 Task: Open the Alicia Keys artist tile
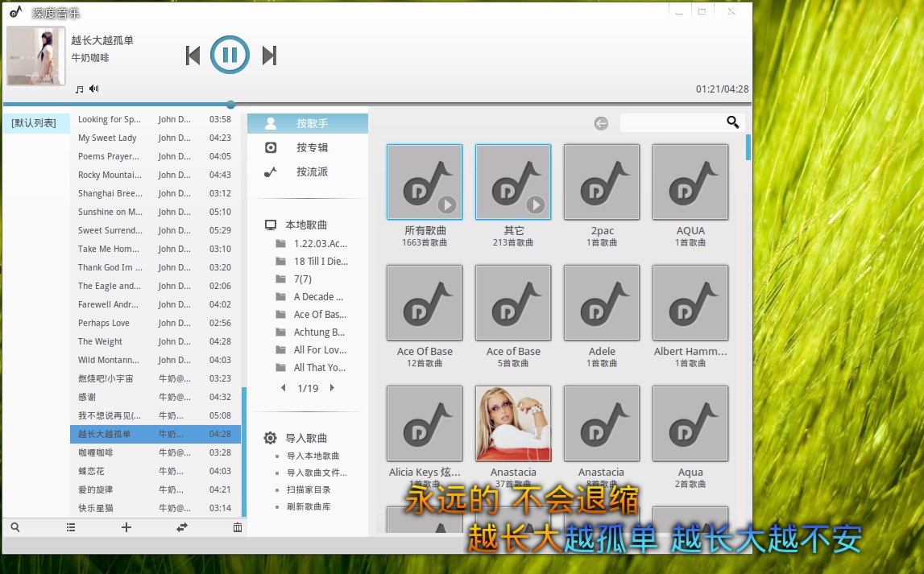click(x=425, y=423)
